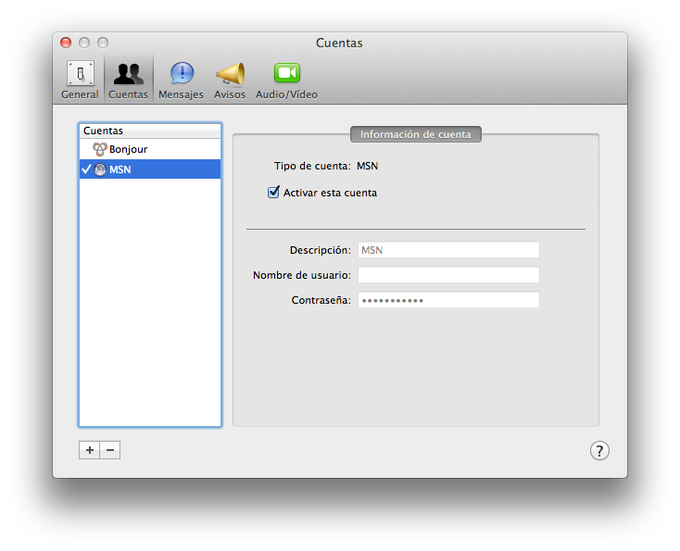Click the Cuentas window title text
This screenshot has height=551, width=680.
coord(339,43)
